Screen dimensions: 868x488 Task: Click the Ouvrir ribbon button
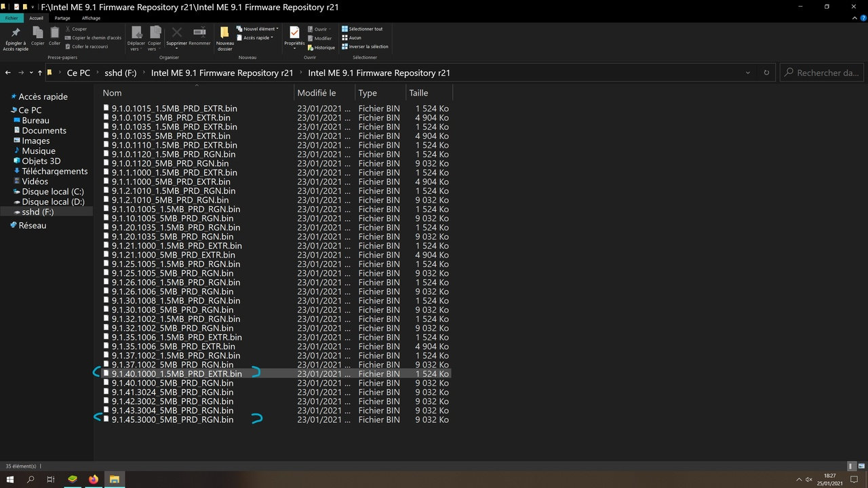pyautogui.click(x=319, y=29)
